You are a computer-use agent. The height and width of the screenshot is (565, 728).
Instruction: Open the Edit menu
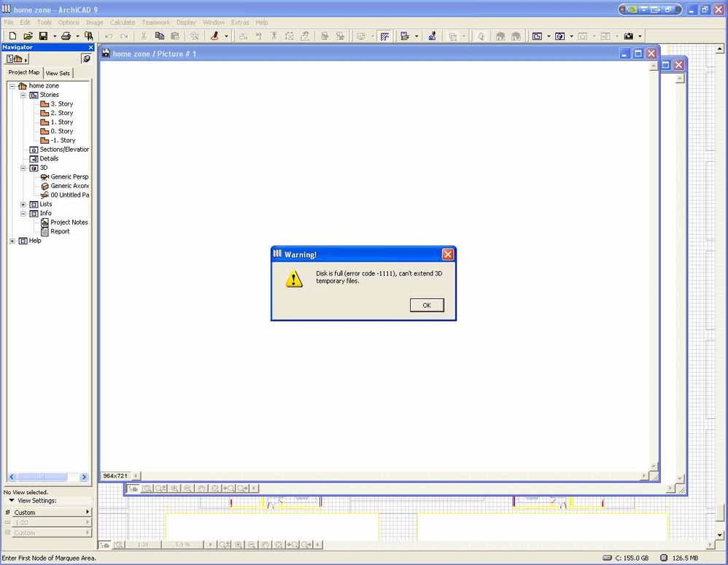(x=25, y=23)
